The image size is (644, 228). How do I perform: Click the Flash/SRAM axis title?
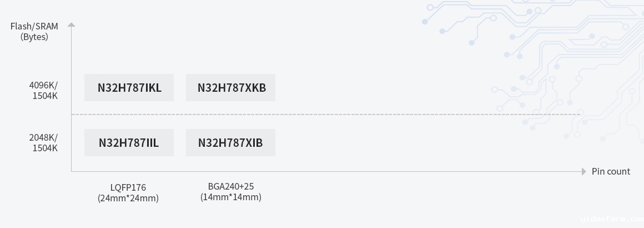(x=34, y=26)
